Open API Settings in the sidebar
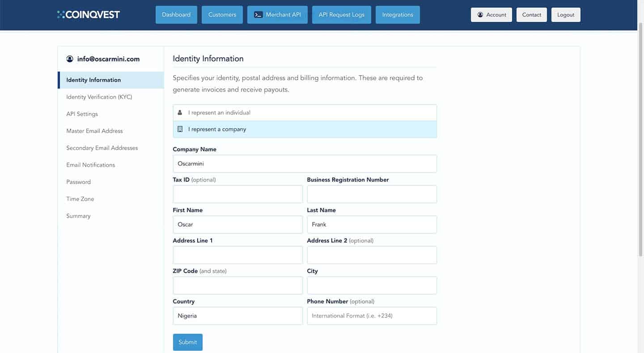 point(82,114)
